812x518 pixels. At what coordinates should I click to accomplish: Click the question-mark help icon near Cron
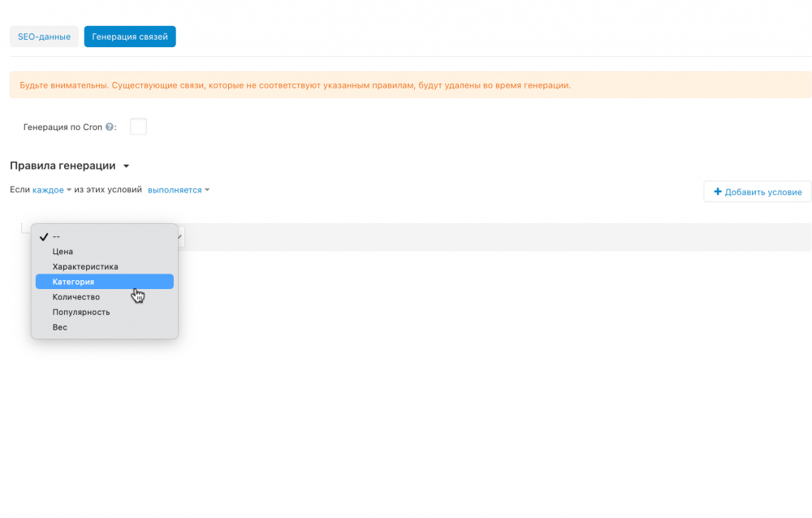[109, 127]
